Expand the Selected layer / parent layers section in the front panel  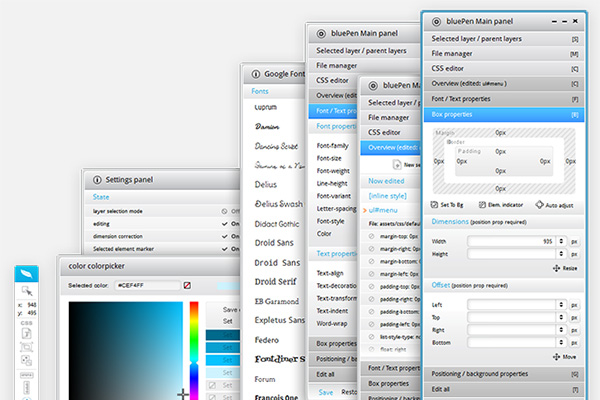tap(504, 39)
